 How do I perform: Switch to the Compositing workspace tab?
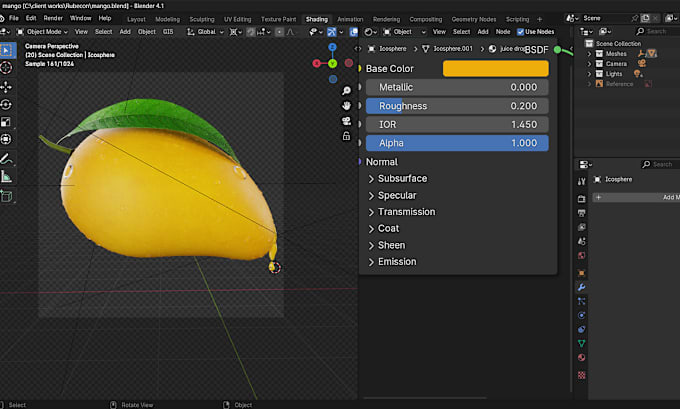pos(425,19)
